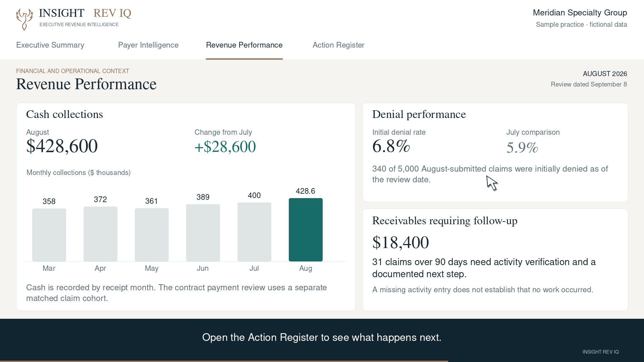
Task: Click the +$28,600 change from July value
Action: point(225,147)
